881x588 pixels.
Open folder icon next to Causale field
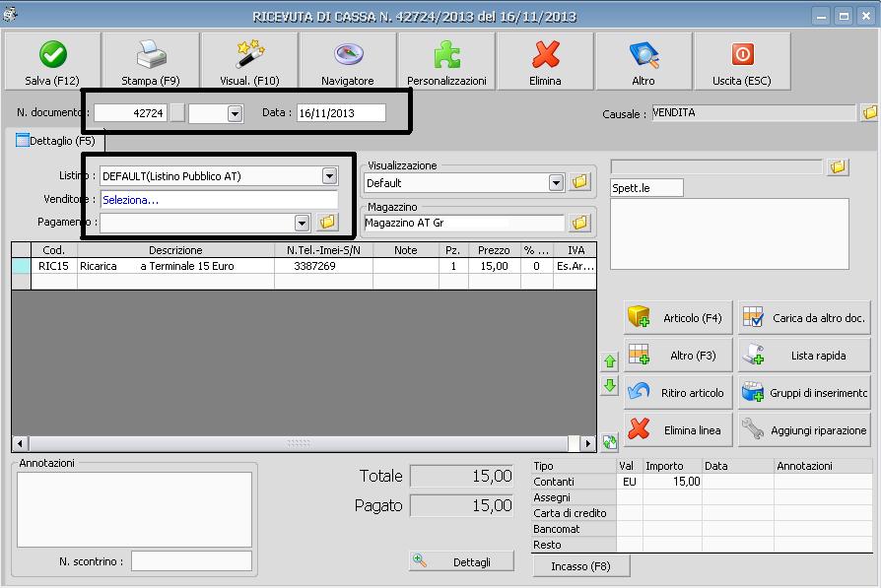(869, 112)
